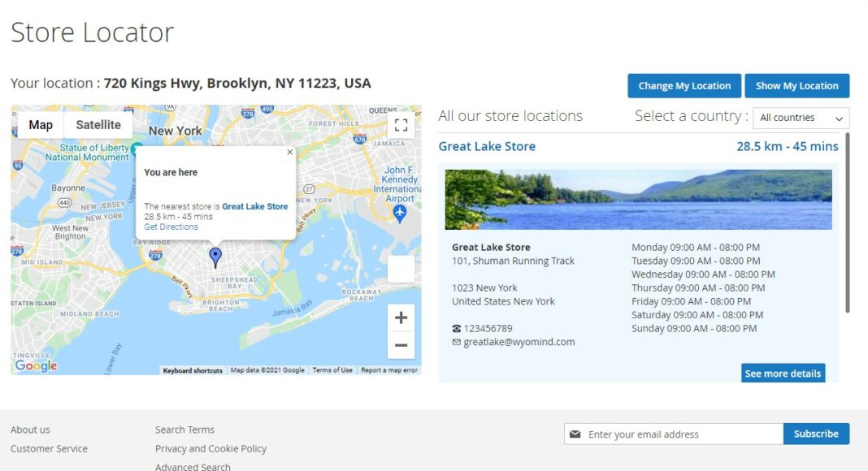Open the 'All countries' dropdown
This screenshot has height=471, width=868.
click(801, 118)
